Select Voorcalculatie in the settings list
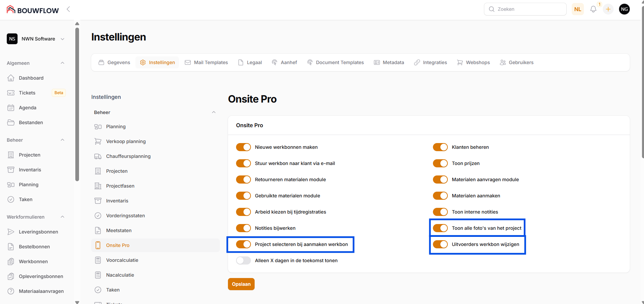Screen dimensions: 644x304 click(x=122, y=260)
